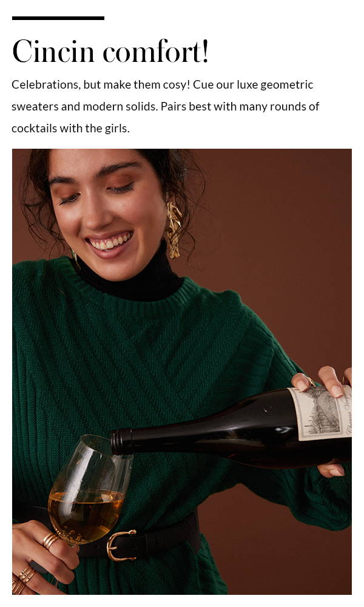Click the black decorative bar above heading
The height and width of the screenshot is (607, 364).
(x=58, y=18)
